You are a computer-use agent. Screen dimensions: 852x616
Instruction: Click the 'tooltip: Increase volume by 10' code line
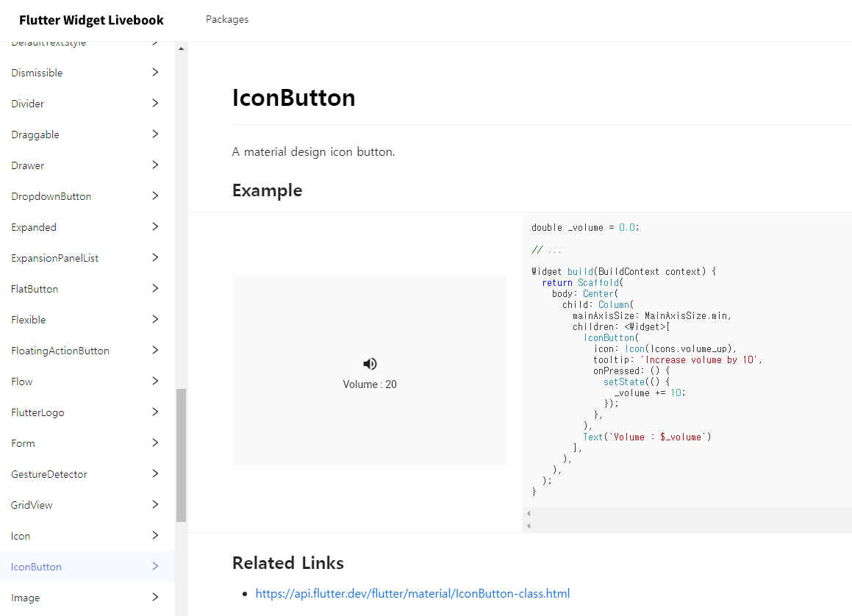(678, 360)
